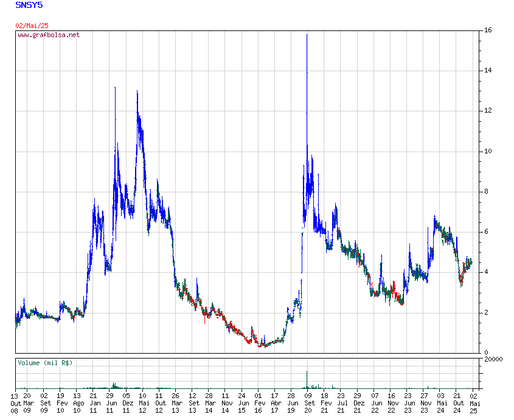Screen dimensions: 514x420
Task: Click price axis label 10
Action: tap(488, 152)
